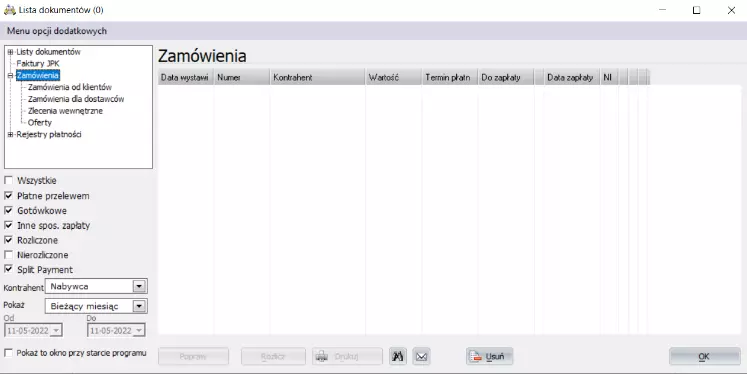Image resolution: width=747 pixels, height=374 pixels.
Task: Select Zamówienia od klientów in tree
Action: [x=70, y=87]
